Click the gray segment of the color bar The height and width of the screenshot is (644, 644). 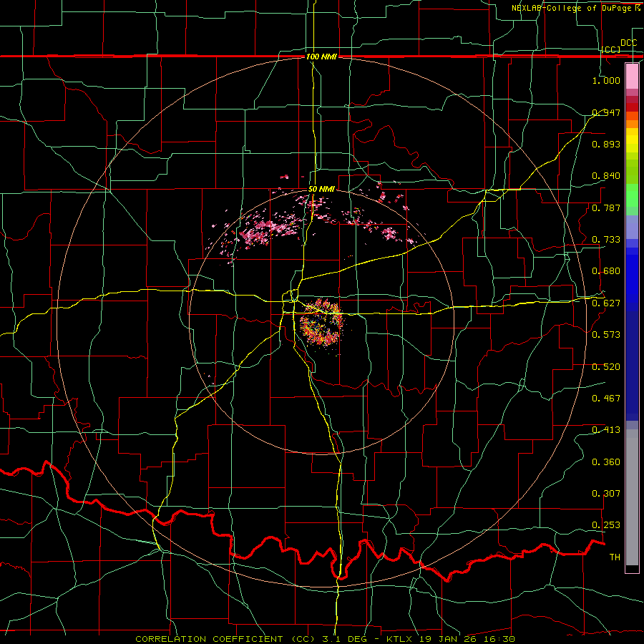pos(632,497)
